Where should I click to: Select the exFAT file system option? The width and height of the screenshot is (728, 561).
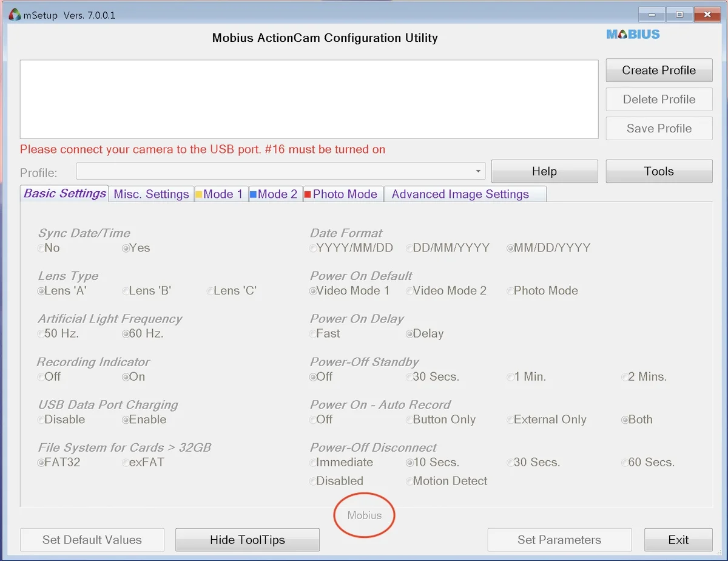[143, 463]
